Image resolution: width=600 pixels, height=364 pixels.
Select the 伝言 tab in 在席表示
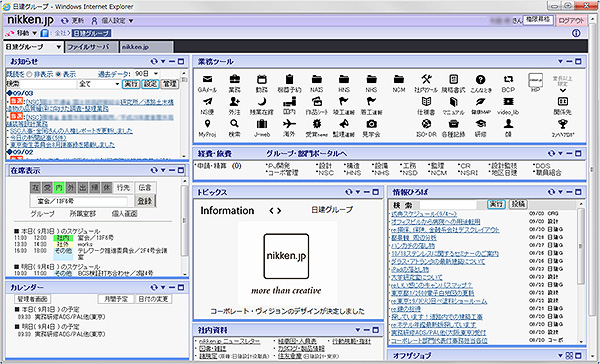(x=145, y=188)
